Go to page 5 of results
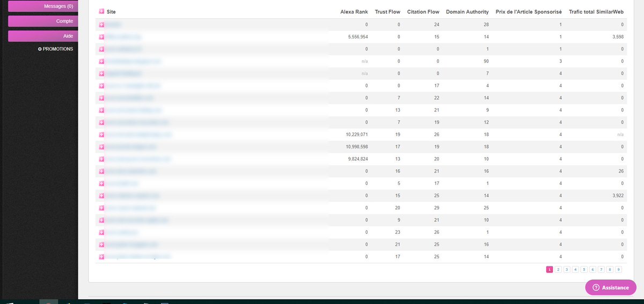Viewport: 644px width, 304px height. 584,270
